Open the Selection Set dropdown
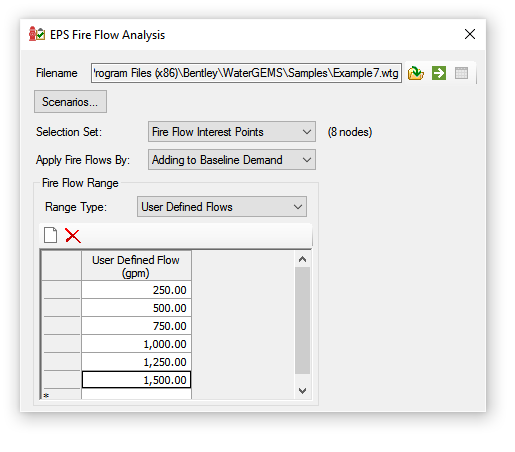Screen dimensions: 515x452 (232, 132)
